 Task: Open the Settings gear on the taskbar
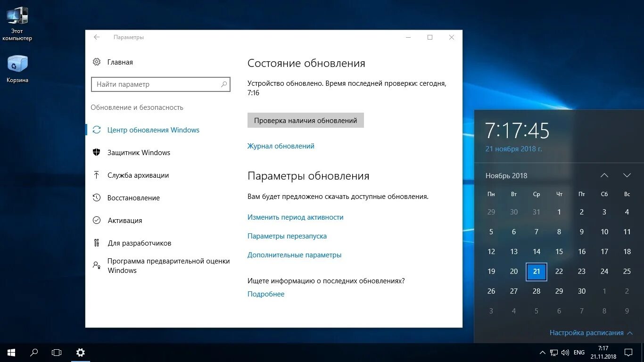[x=80, y=352]
